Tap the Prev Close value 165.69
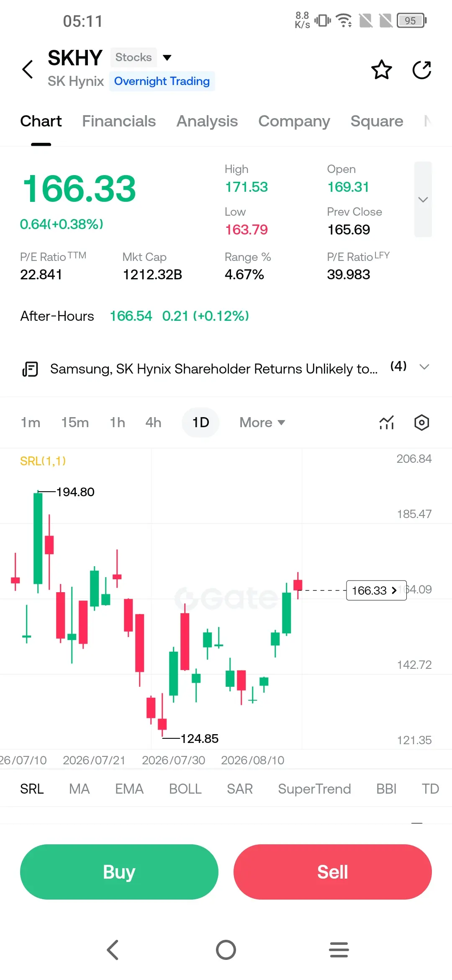This screenshot has height=980, width=452. [349, 230]
